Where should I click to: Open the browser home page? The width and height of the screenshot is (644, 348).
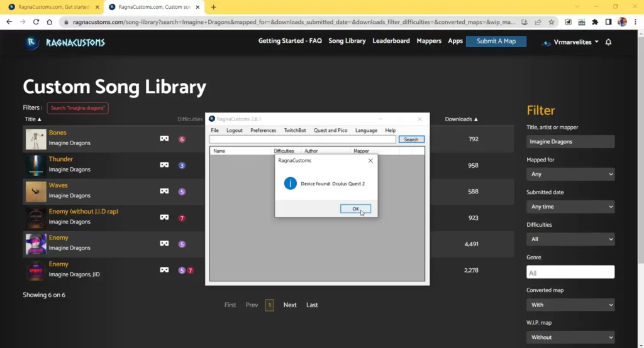(49, 22)
